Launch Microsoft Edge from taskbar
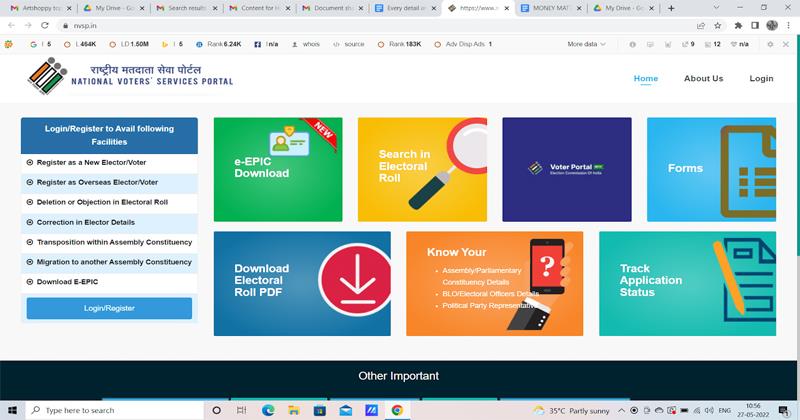The image size is (800, 420). [268, 410]
